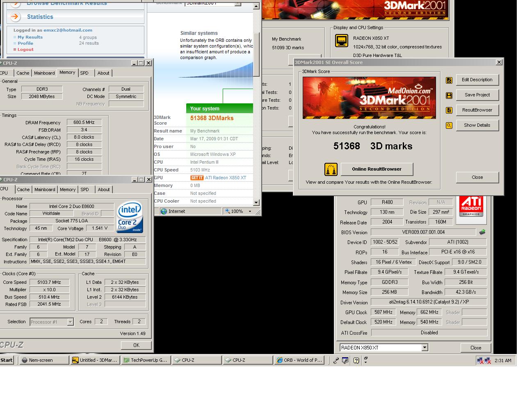Click the GPU Clock 587 MHz field
525x420 pixels.
[384, 312]
